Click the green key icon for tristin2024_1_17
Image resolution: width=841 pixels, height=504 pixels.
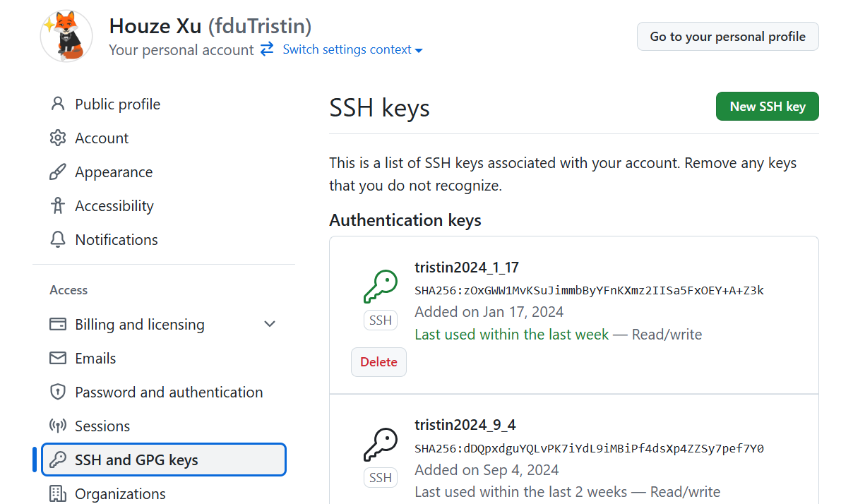[x=380, y=287]
